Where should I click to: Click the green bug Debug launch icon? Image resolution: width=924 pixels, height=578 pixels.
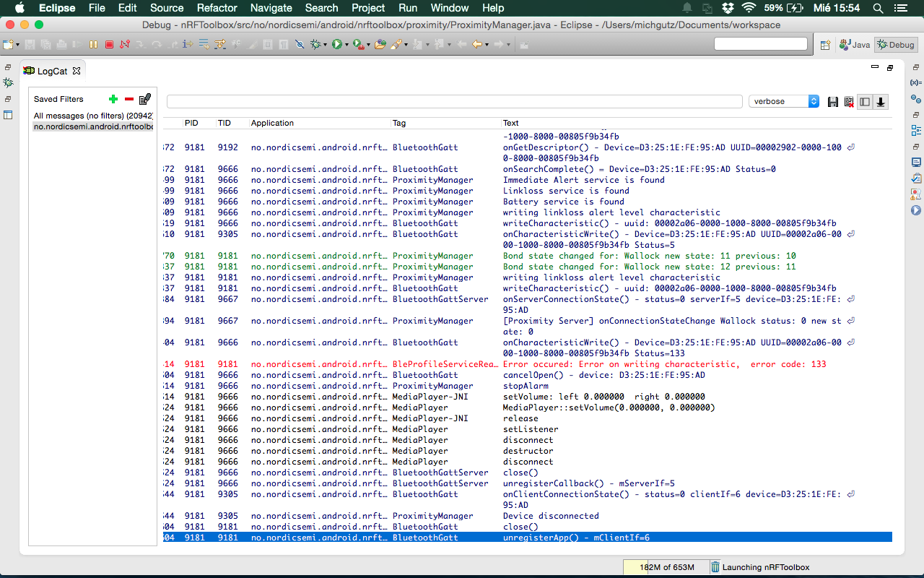[x=315, y=44]
